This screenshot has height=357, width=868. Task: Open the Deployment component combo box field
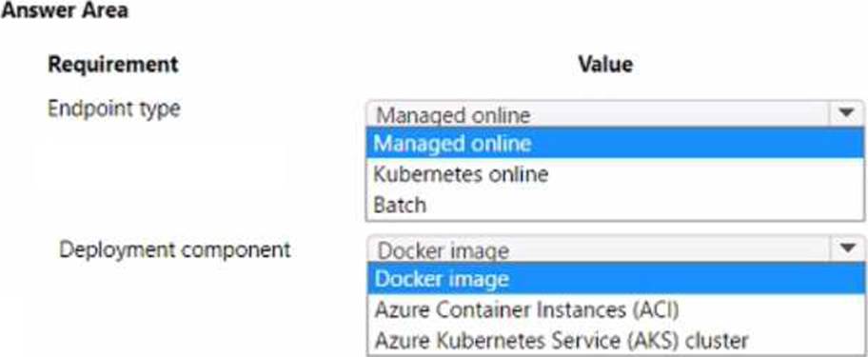[x=615, y=249]
